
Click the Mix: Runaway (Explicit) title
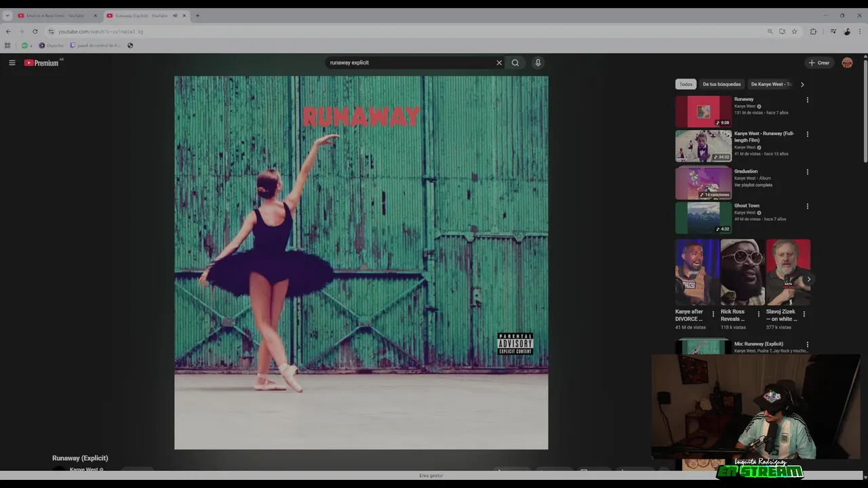758,344
